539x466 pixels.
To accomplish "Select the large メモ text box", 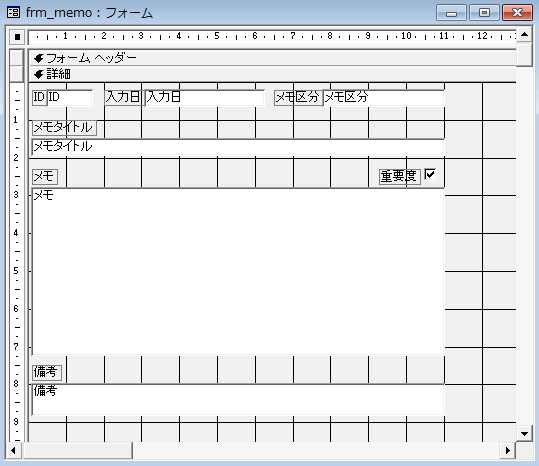I will tap(238, 271).
